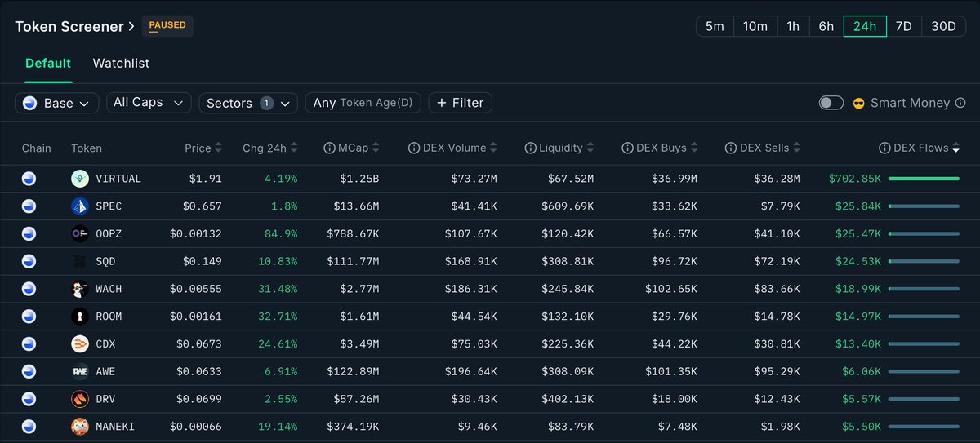Image resolution: width=980 pixels, height=443 pixels.
Task: Click the DEX Sells info icon
Action: pos(731,148)
